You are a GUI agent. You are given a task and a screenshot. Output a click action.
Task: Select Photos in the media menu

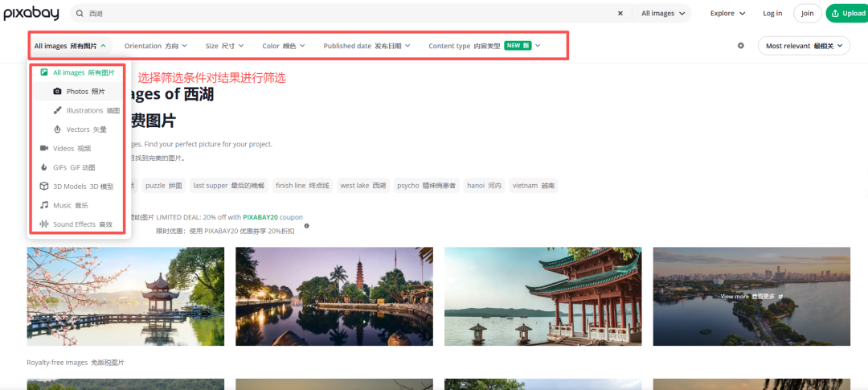[78, 92]
